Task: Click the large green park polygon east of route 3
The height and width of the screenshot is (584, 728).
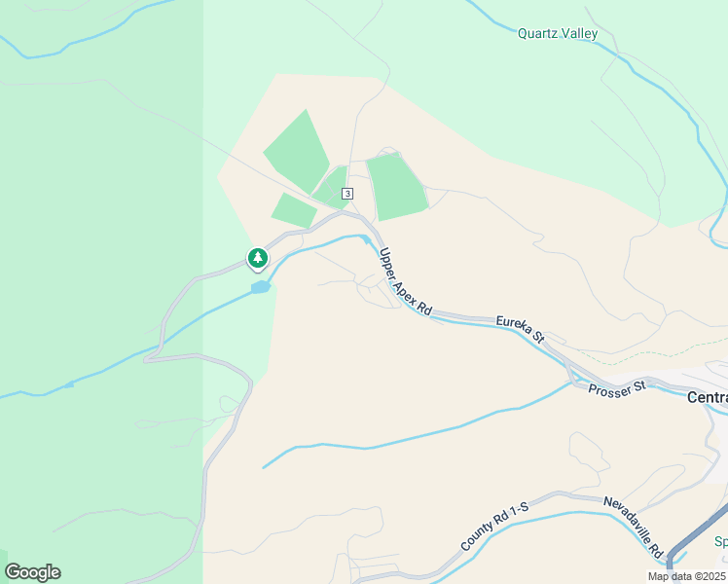Action: click(397, 187)
